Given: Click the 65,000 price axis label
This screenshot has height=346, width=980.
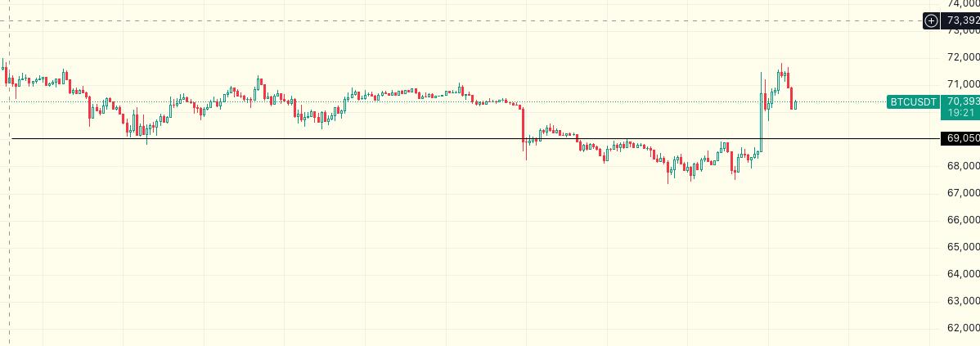Looking at the screenshot, I should (962, 246).
